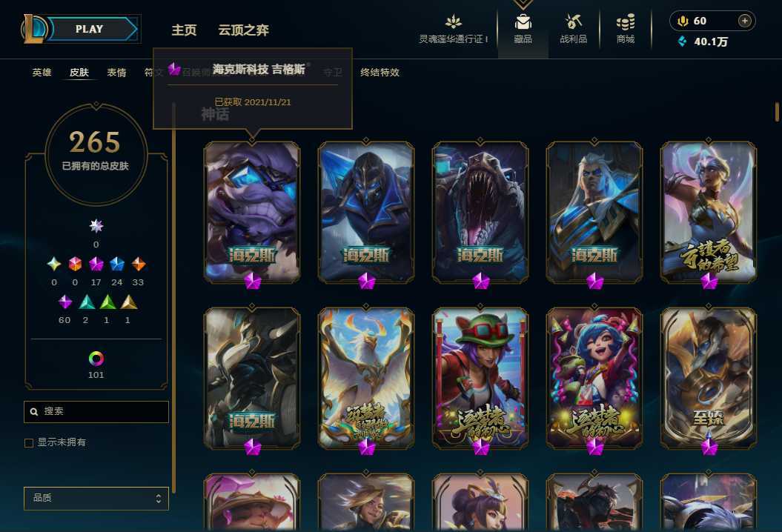Switch to the 英雄 tab
Viewport: 782px width, 532px height.
tap(42, 73)
